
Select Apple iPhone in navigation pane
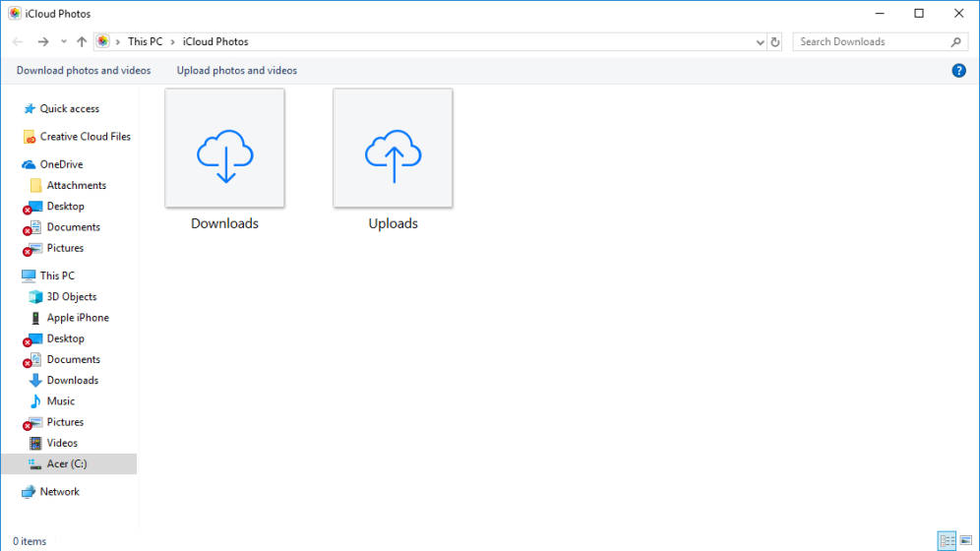pos(78,318)
